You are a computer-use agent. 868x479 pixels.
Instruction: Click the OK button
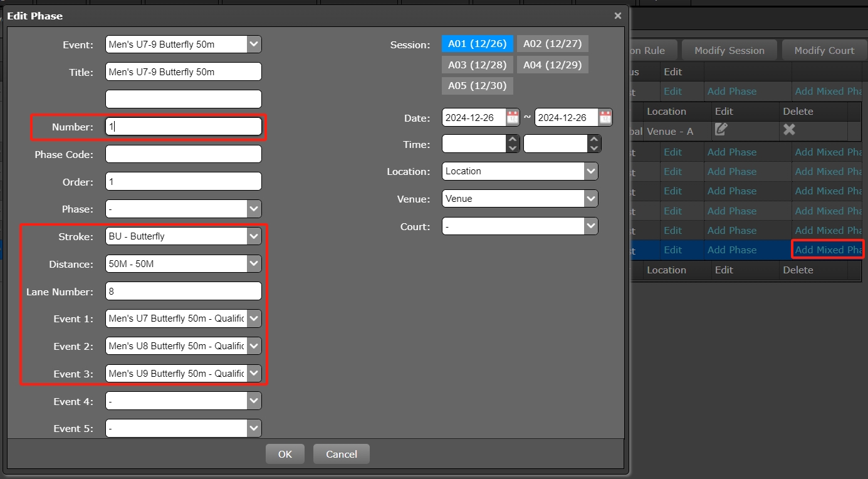tap(285, 454)
